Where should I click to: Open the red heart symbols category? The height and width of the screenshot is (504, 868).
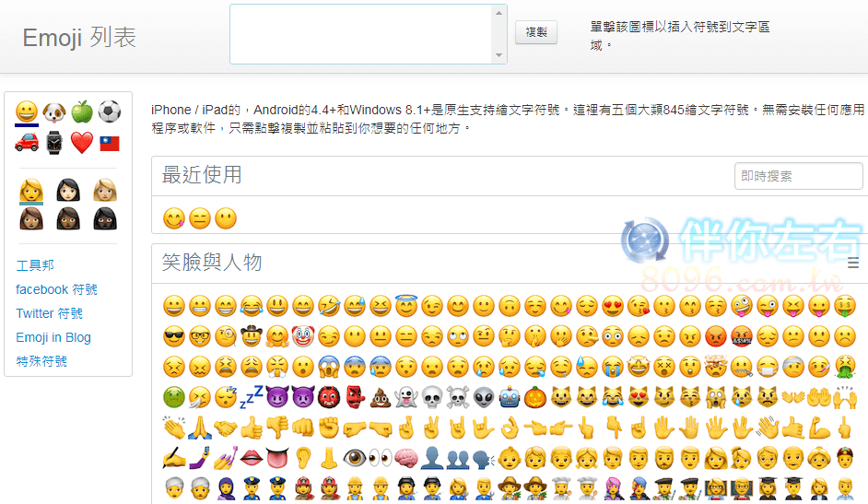click(x=82, y=143)
